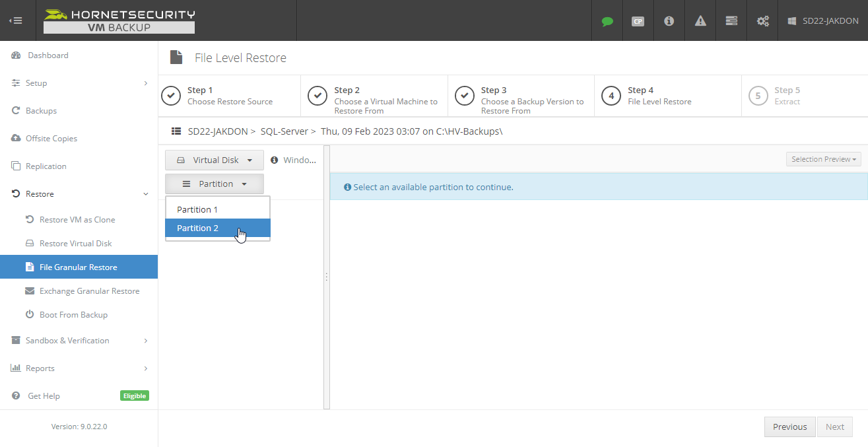This screenshot has height=447, width=868.
Task: Check alerts via the warning triangle icon
Action: pos(700,20)
